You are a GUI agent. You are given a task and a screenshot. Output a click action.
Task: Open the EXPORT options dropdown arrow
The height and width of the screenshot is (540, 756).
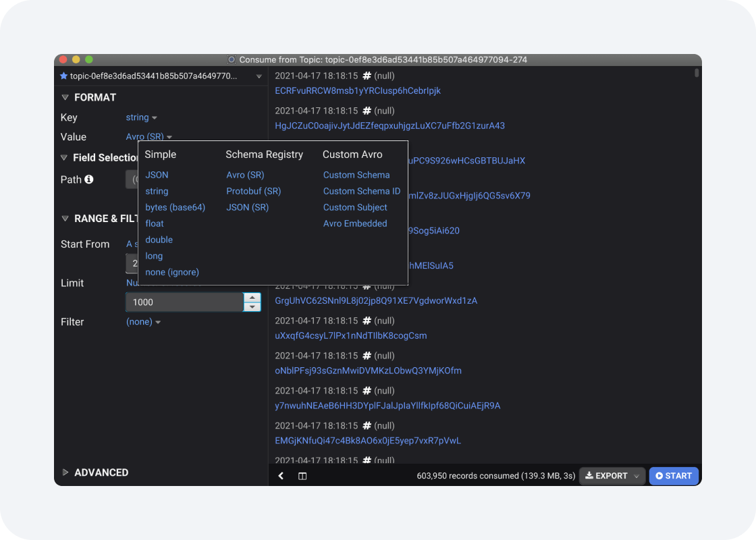click(x=637, y=477)
